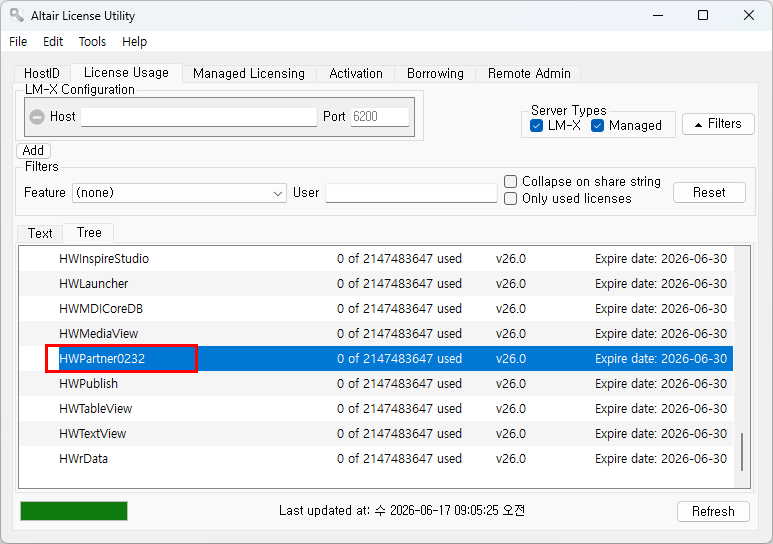Click the green status progress bar
This screenshot has width=773, height=544.
click(x=74, y=511)
